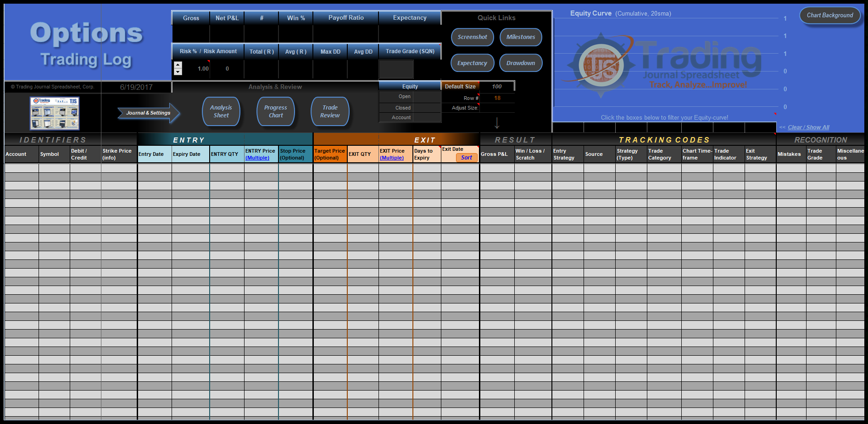Viewport: 868px width, 424px height.
Task: Toggle the filter box above Trade Category
Action: pos(664,127)
